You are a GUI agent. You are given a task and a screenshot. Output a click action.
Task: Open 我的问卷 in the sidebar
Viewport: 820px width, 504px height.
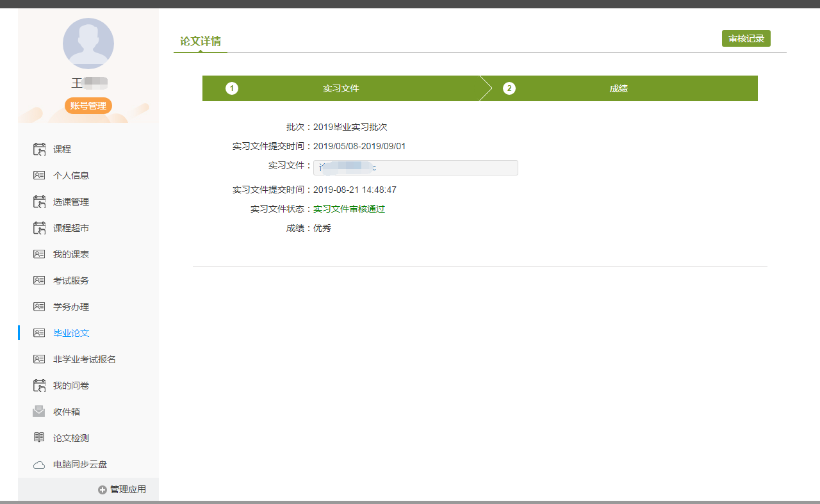[70, 386]
